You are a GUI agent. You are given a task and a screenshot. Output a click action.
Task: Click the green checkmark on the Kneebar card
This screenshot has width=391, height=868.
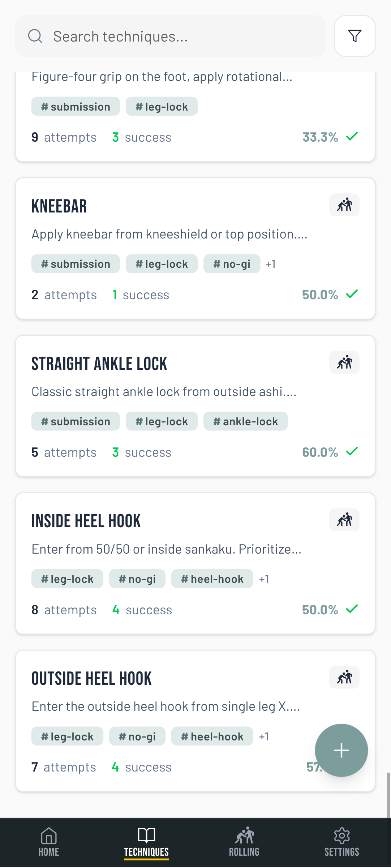pyautogui.click(x=352, y=294)
